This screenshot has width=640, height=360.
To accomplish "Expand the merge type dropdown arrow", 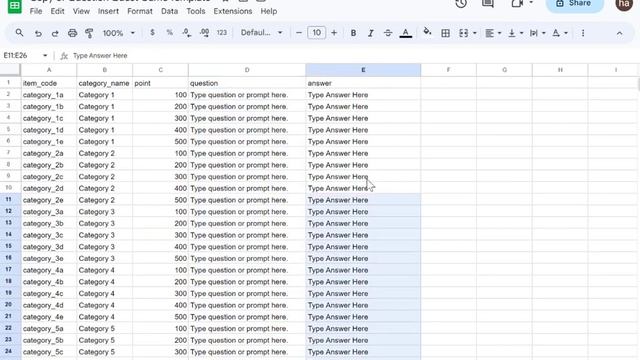I will 474,33.
